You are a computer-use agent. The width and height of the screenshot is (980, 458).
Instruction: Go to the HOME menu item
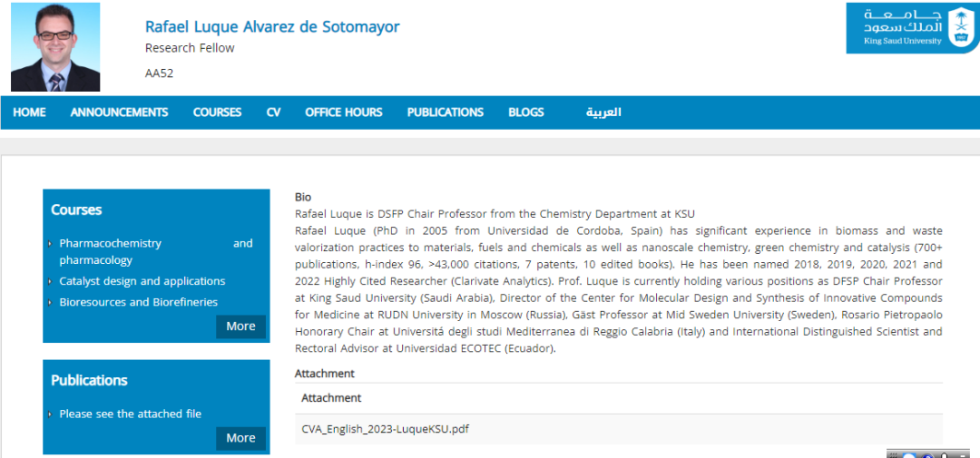point(30,112)
